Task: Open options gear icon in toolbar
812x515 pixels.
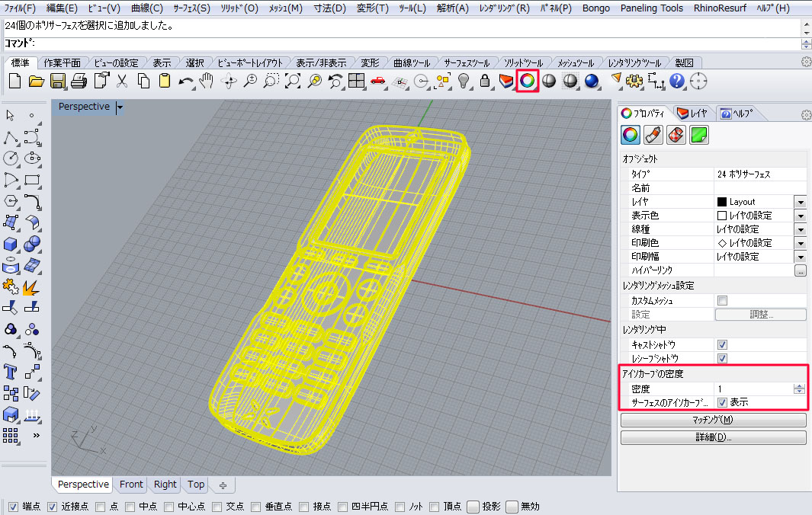Action: pos(634,82)
